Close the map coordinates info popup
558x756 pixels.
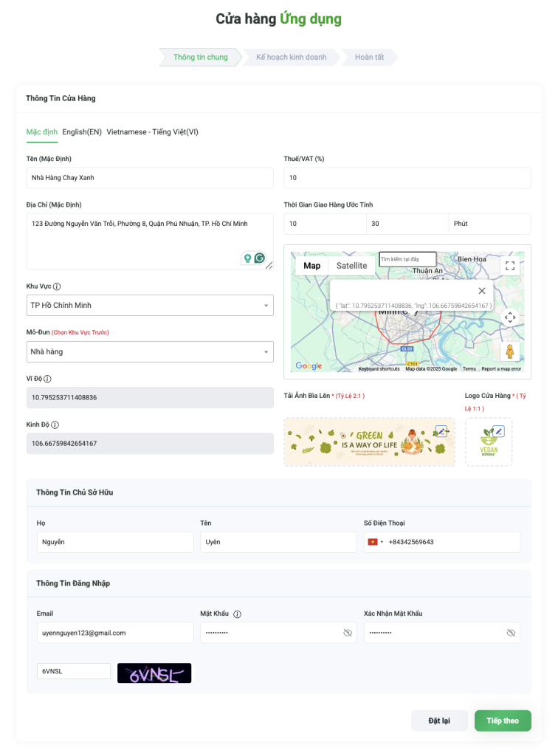point(482,291)
